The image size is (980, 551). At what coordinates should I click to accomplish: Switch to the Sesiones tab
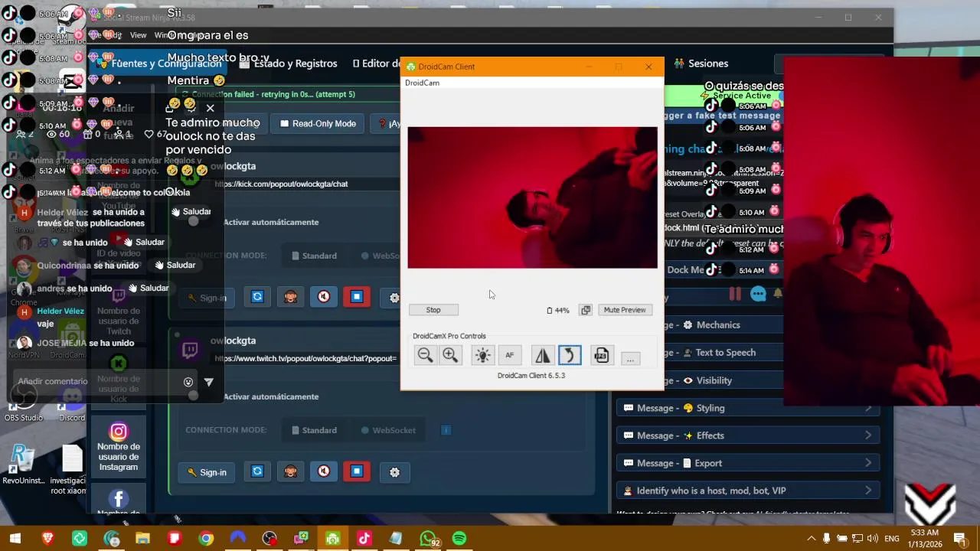[701, 64]
